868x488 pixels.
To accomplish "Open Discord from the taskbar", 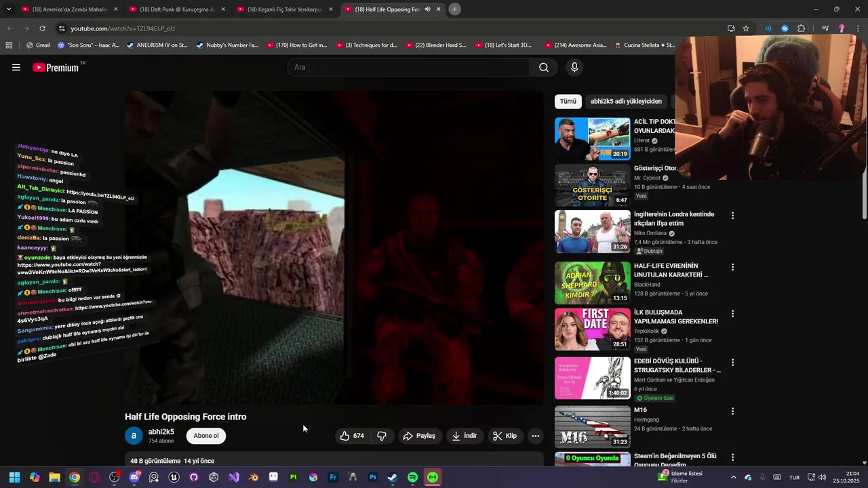I will coord(134,477).
